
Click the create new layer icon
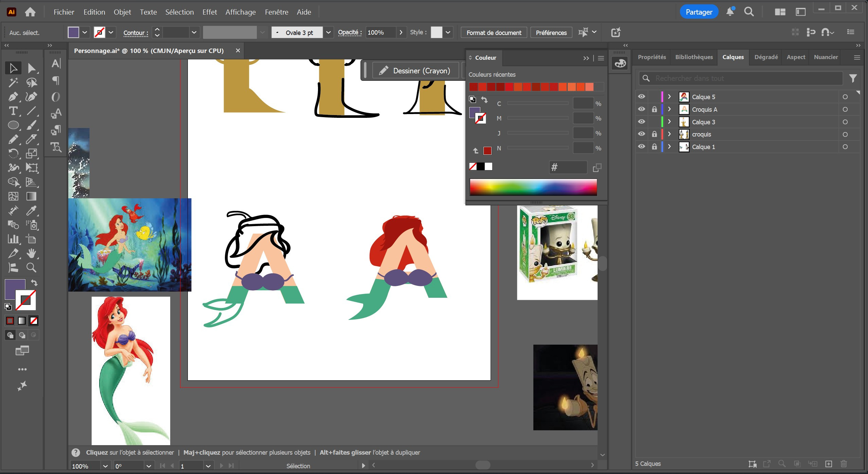pyautogui.click(x=829, y=464)
